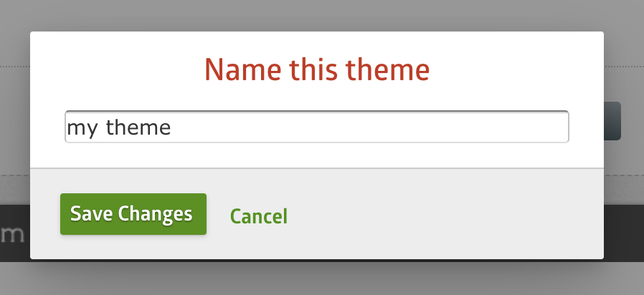Click the gray footer area of the dialog

445,215
